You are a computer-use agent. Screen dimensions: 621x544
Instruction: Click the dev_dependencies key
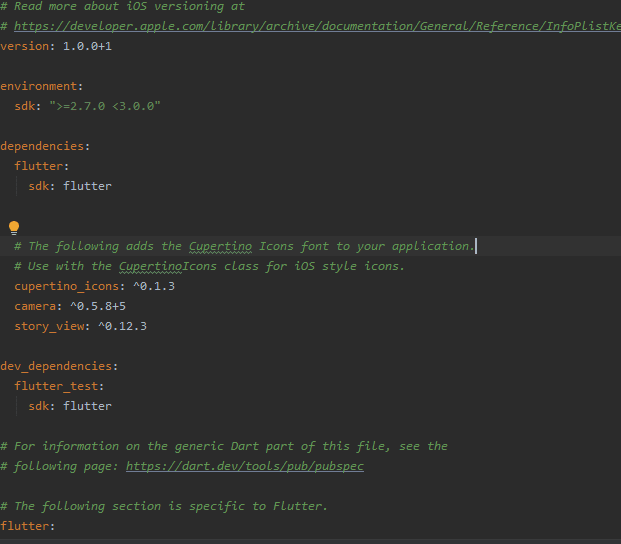(56, 366)
